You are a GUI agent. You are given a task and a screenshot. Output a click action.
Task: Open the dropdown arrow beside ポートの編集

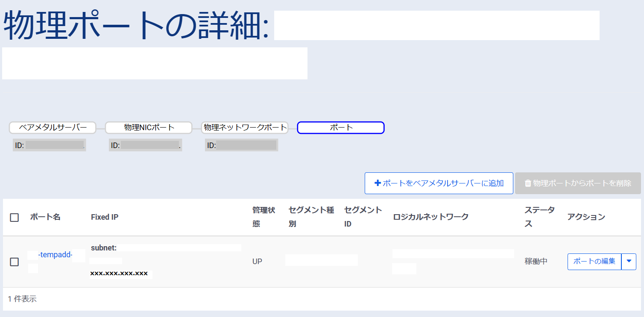(x=629, y=262)
